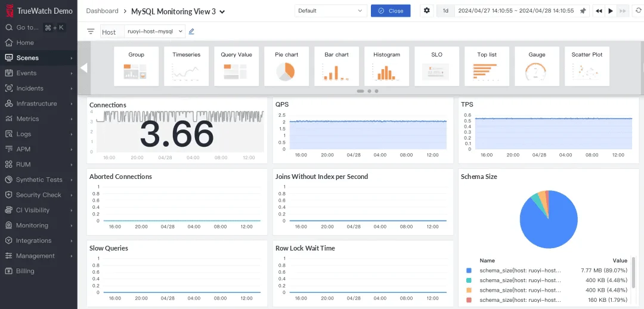This screenshot has height=309, width=644.
Task: Click the time range field
Action: [x=516, y=11]
